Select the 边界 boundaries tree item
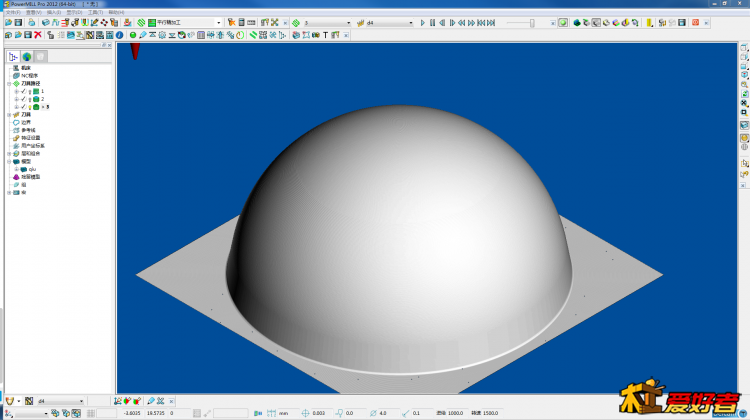 coord(26,122)
